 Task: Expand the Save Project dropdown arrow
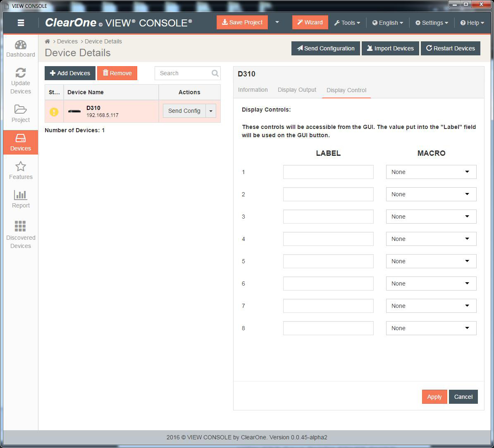click(x=277, y=22)
